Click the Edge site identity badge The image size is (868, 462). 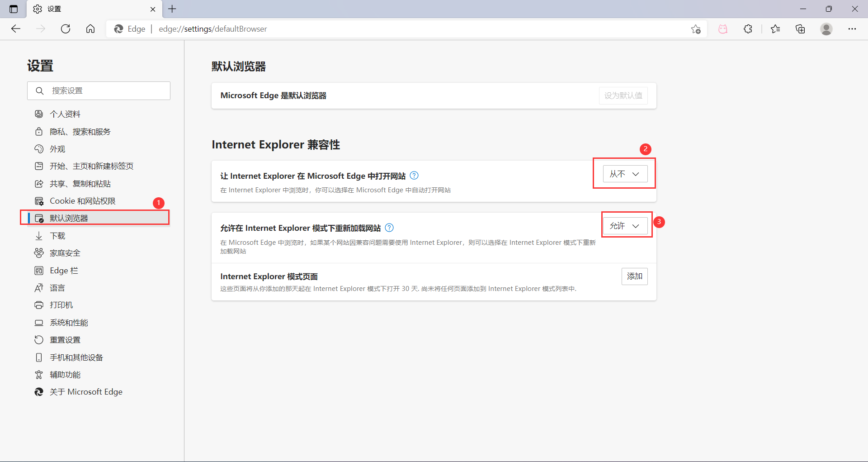[130, 29]
